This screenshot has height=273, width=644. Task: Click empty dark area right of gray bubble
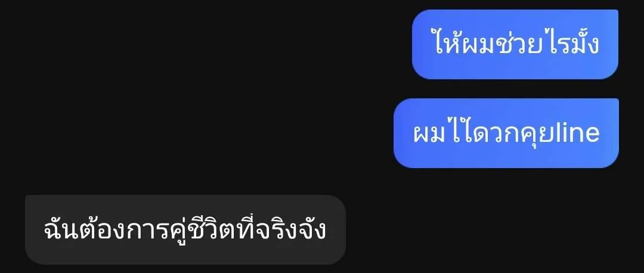click(x=493, y=230)
